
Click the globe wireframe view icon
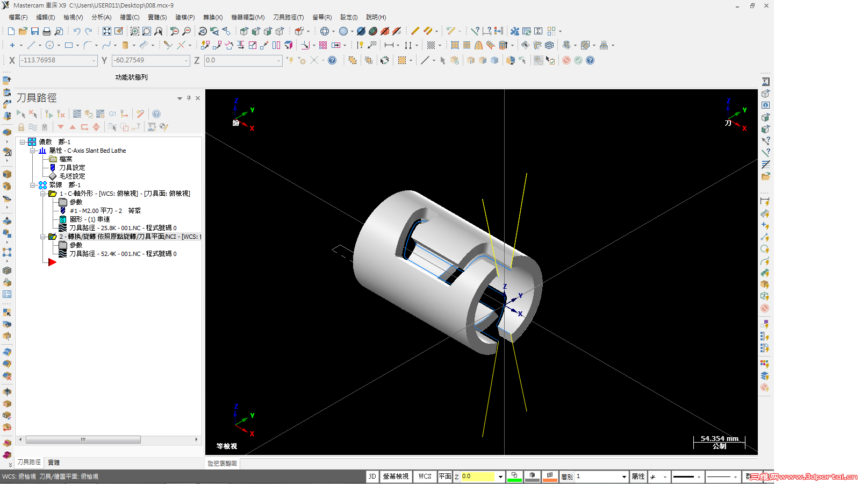click(x=325, y=31)
